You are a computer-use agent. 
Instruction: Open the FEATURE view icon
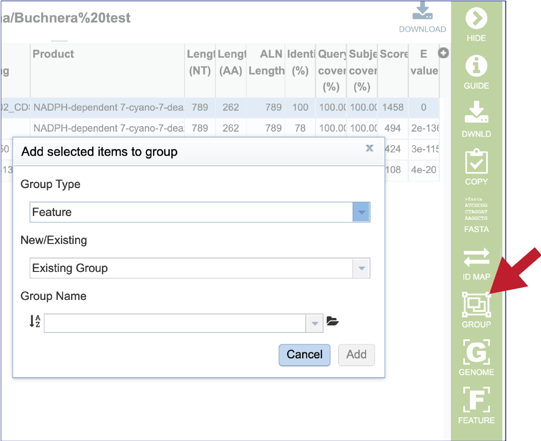476,400
